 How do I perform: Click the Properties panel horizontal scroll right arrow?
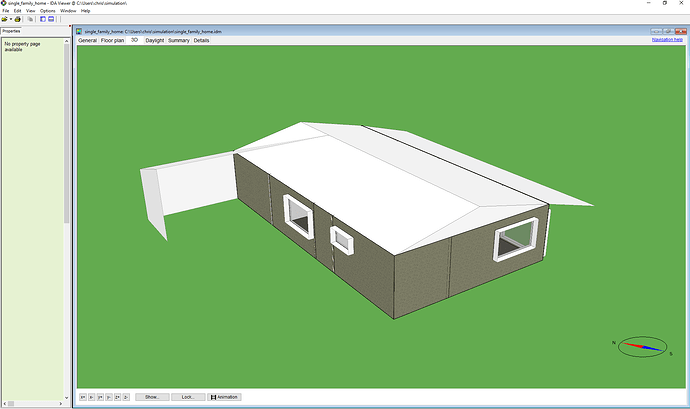pyautogui.click(x=61, y=403)
